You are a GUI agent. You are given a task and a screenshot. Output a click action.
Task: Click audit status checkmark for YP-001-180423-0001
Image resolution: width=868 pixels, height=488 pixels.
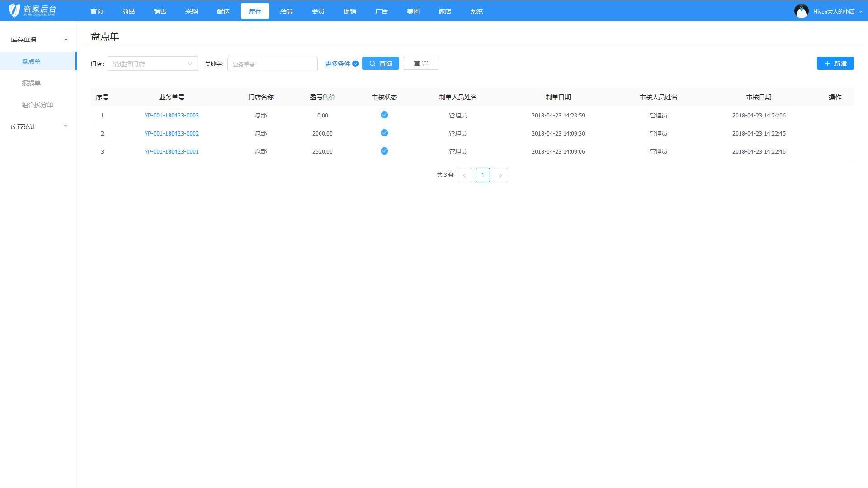[x=384, y=151]
